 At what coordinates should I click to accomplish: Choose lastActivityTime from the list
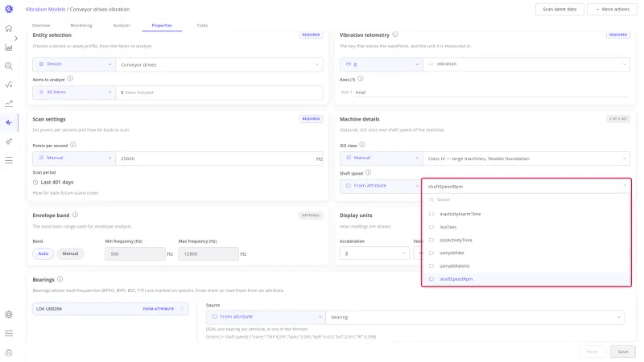coord(526,240)
